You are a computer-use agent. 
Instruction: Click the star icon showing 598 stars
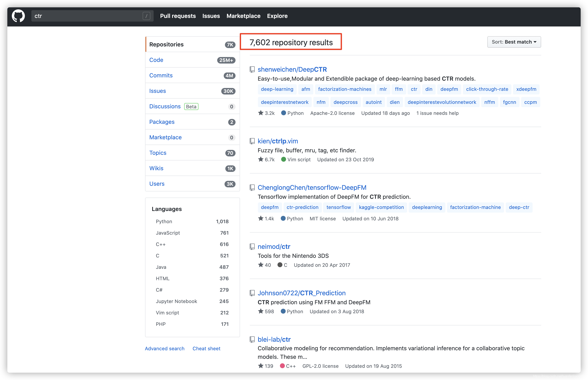click(x=261, y=311)
